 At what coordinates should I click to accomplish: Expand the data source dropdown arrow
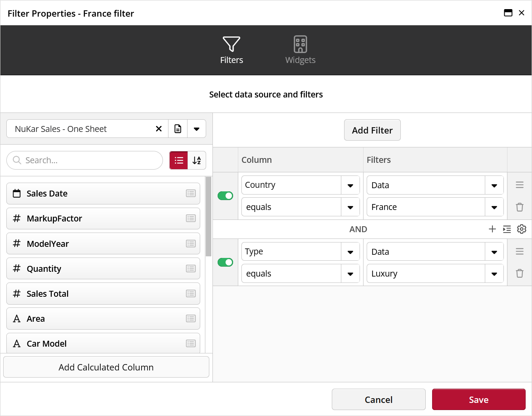(x=197, y=129)
